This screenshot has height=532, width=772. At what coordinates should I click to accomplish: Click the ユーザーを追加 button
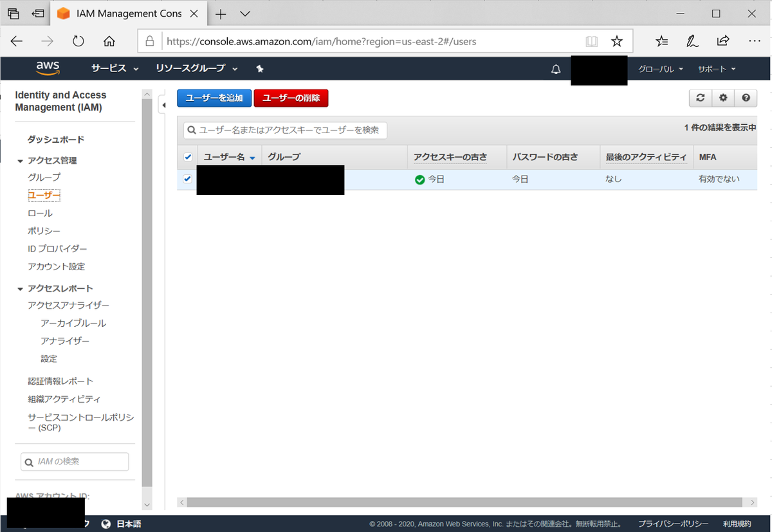tap(214, 98)
